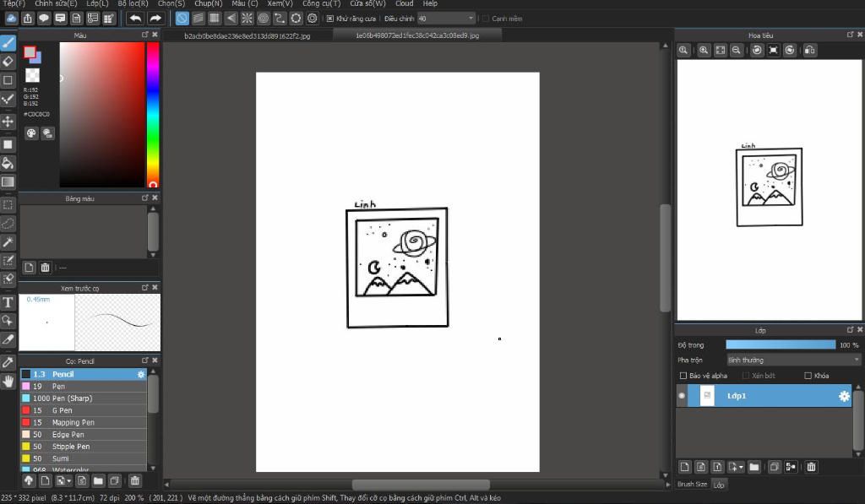Click the canvas vertical scrollbar
The width and height of the screenshot is (865, 504).
[666, 258]
